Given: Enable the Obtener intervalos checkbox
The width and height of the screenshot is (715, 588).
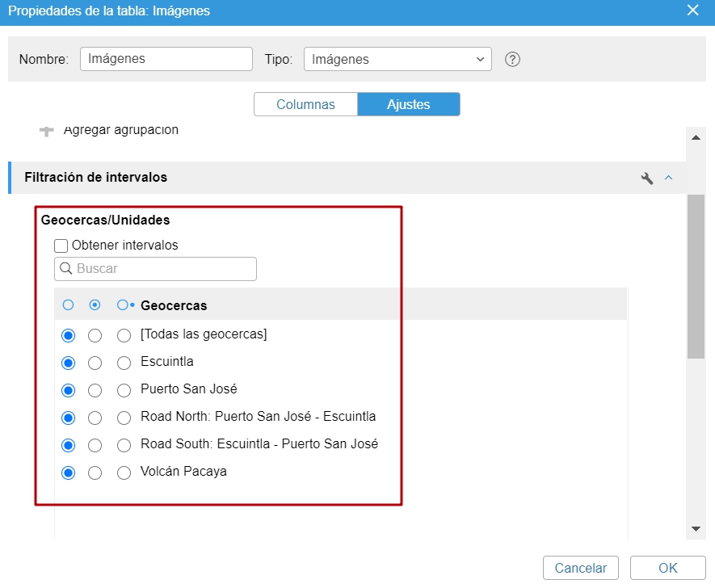Looking at the screenshot, I should [61, 245].
